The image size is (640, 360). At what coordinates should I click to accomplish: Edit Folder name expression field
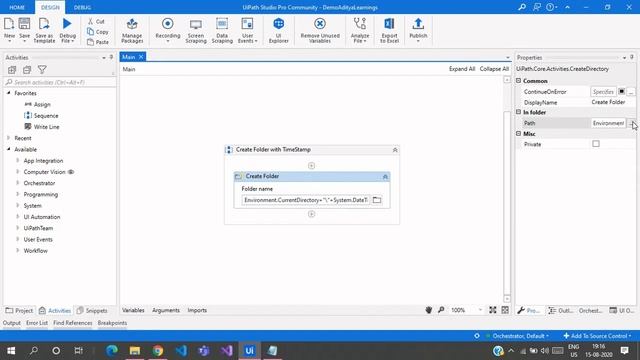(305, 200)
